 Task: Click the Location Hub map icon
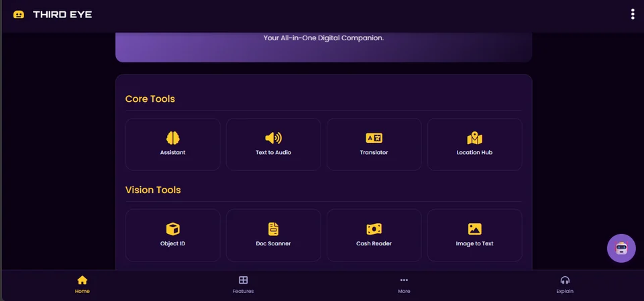tap(475, 138)
